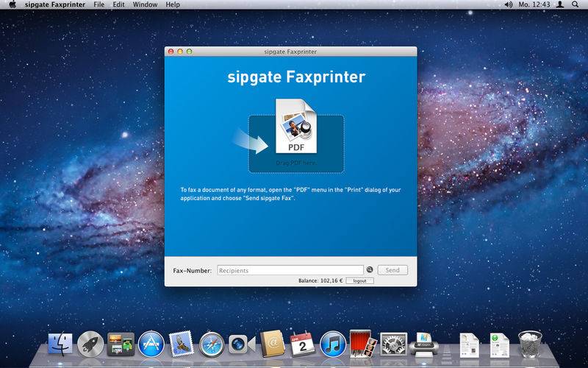This screenshot has height=368, width=588.
Task: Open the File menu
Action: (99, 4)
